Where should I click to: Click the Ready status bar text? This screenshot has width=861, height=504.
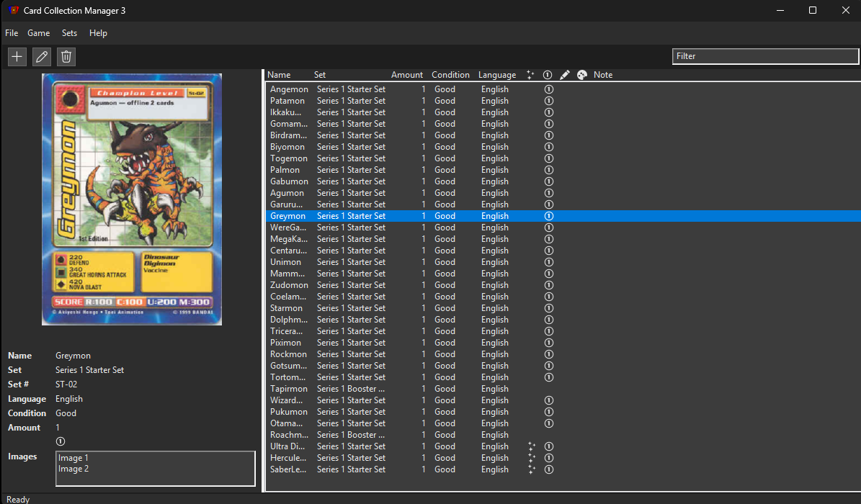18,499
